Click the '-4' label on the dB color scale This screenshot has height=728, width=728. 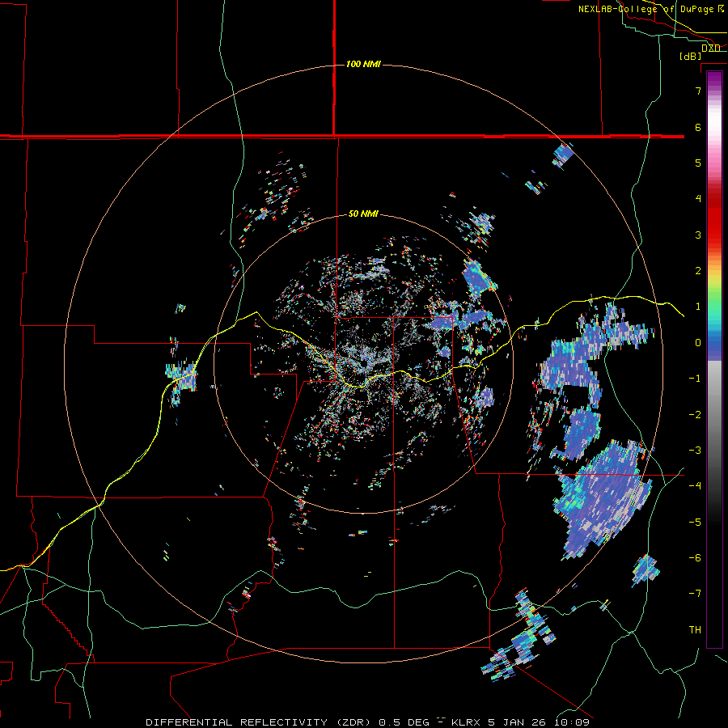[x=695, y=486]
